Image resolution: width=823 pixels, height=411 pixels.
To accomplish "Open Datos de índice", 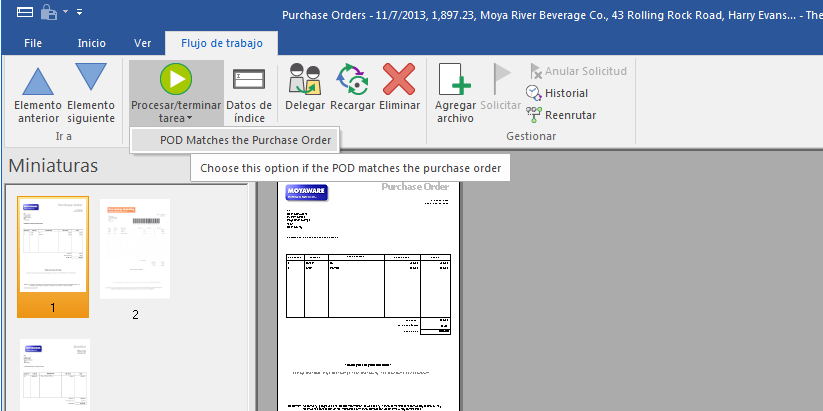I will point(249,93).
